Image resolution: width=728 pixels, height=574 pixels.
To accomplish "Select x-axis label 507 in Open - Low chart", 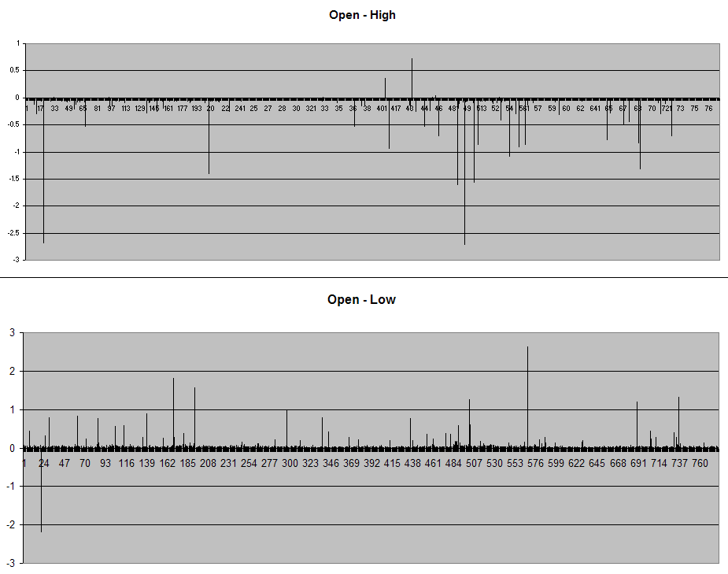I will [x=474, y=464].
